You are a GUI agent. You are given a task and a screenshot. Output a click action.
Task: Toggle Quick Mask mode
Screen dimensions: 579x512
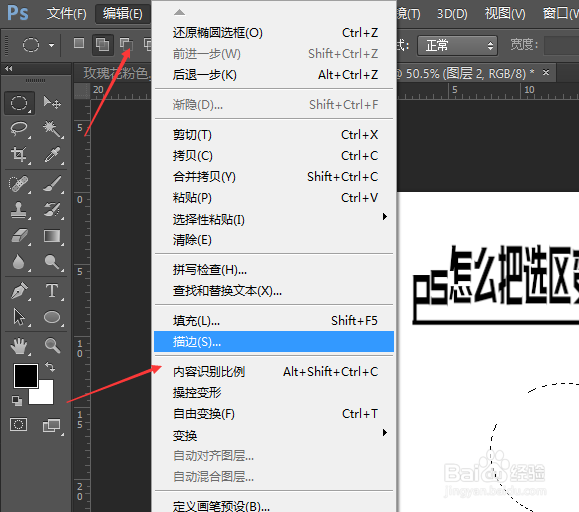[18, 425]
